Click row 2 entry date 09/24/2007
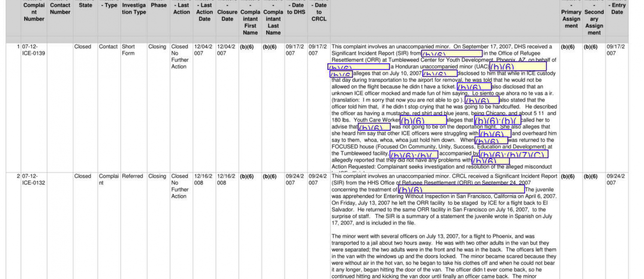The width and height of the screenshot is (644, 279). (x=616, y=179)
